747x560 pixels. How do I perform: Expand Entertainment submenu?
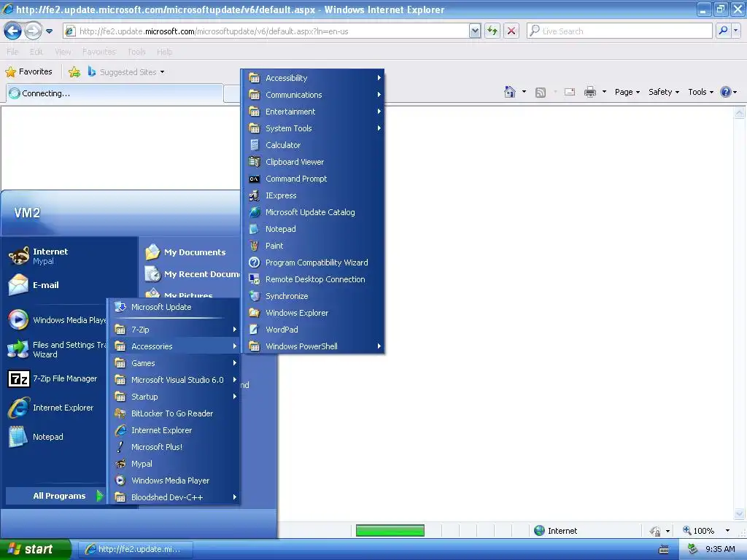312,112
